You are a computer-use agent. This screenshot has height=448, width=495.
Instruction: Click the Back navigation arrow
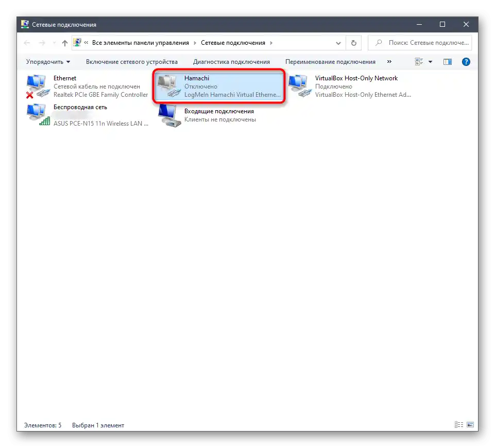coord(27,43)
